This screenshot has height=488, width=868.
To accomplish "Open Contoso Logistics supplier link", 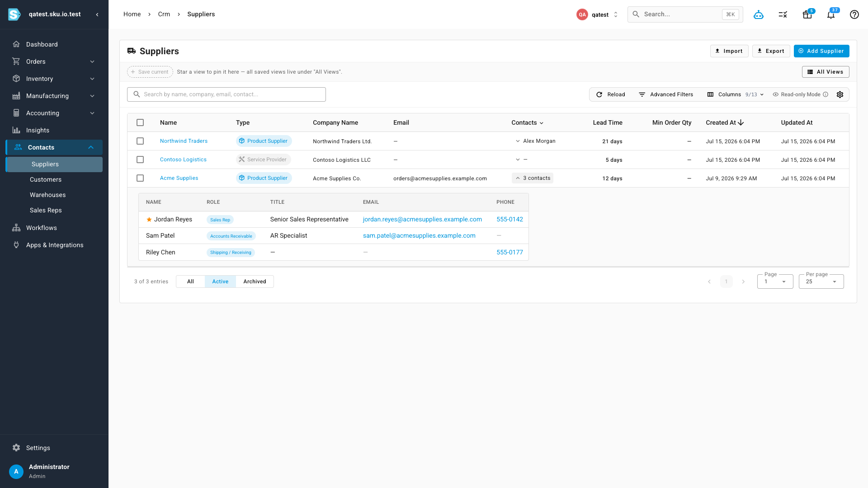I will pos(183,160).
